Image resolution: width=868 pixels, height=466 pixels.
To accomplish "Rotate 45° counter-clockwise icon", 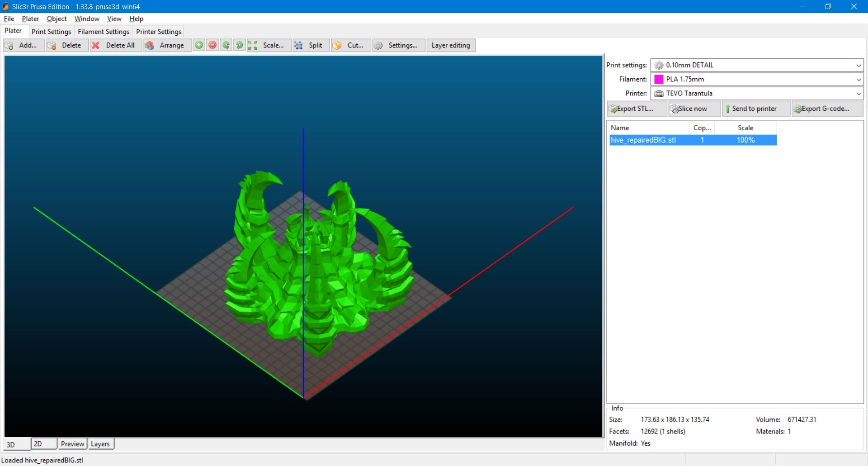I will [x=226, y=45].
